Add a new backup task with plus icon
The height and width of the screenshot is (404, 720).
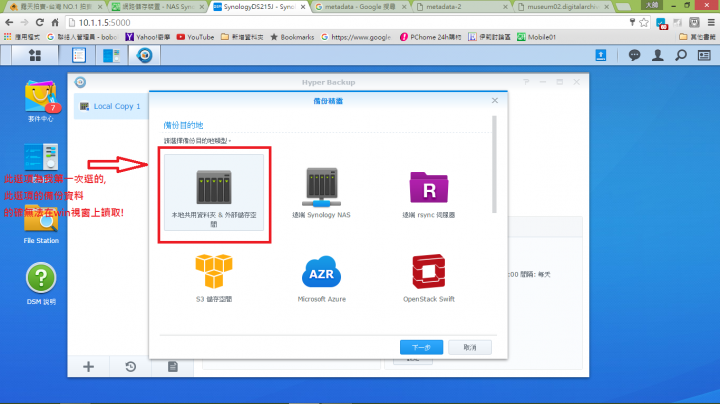[x=88, y=366]
